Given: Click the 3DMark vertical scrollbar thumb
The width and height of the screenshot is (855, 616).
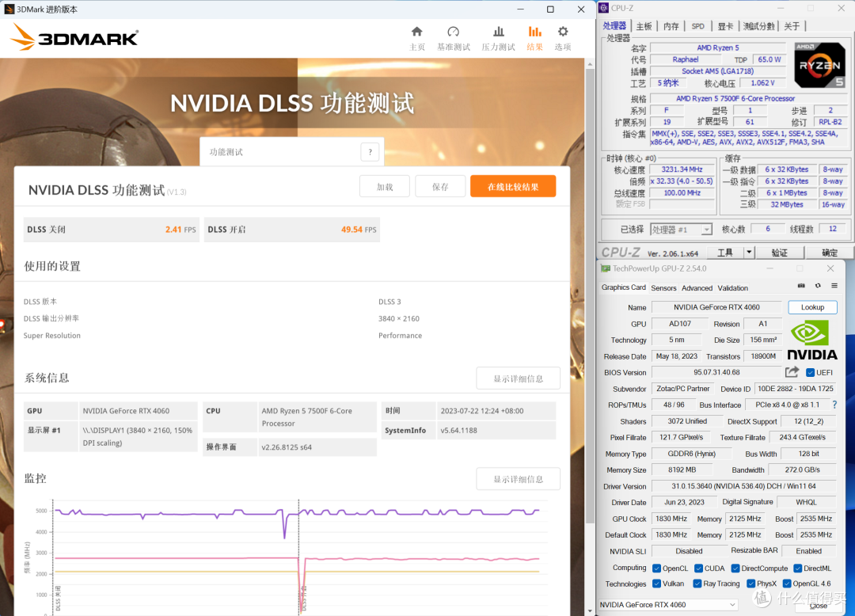Looking at the screenshot, I should tap(590, 297).
